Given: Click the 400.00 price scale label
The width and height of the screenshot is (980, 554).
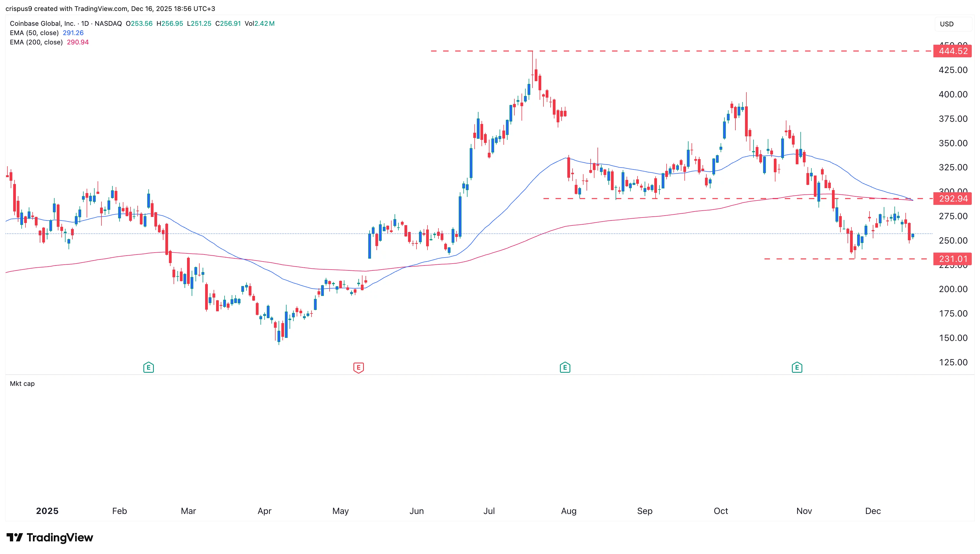Looking at the screenshot, I should tap(953, 94).
